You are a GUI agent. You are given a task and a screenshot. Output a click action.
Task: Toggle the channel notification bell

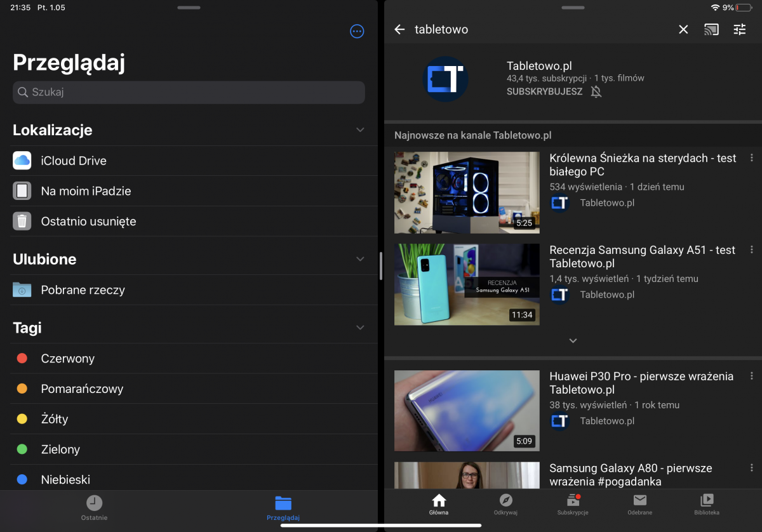(596, 91)
